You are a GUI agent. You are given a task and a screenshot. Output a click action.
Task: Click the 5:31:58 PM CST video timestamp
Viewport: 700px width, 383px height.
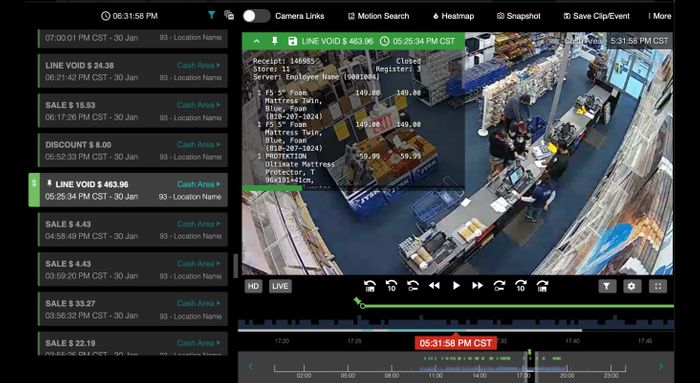tap(639, 41)
